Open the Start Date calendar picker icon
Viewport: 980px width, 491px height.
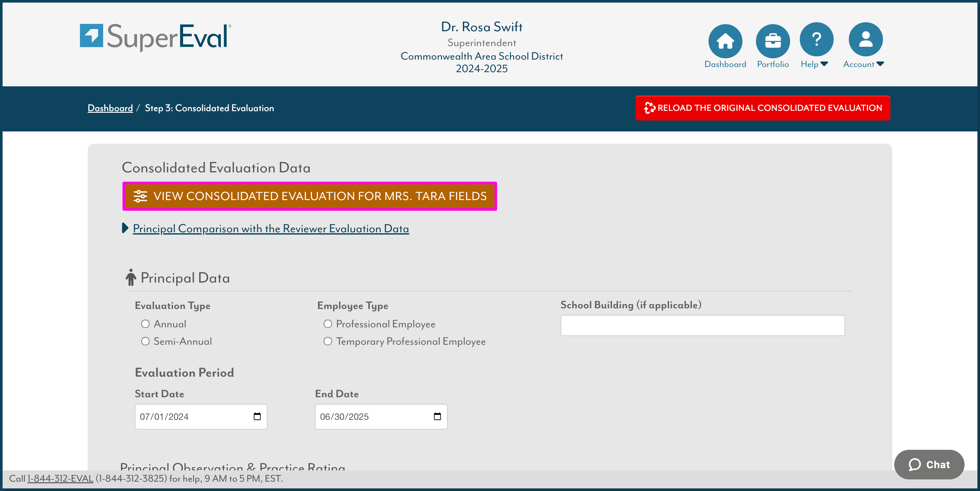point(257,416)
